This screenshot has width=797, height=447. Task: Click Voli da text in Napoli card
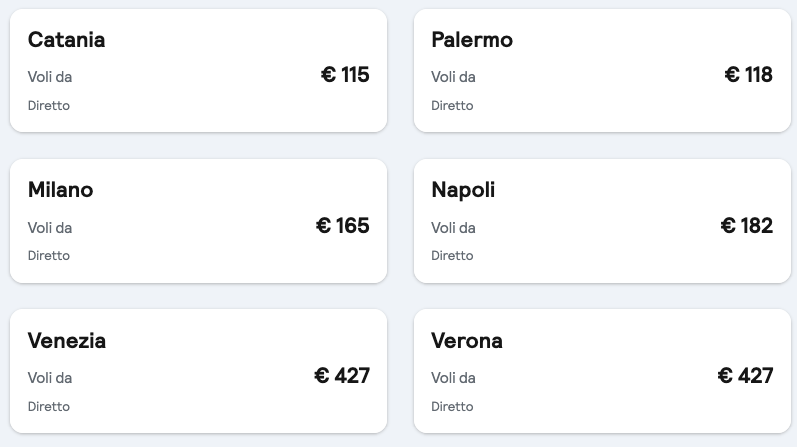pos(453,228)
